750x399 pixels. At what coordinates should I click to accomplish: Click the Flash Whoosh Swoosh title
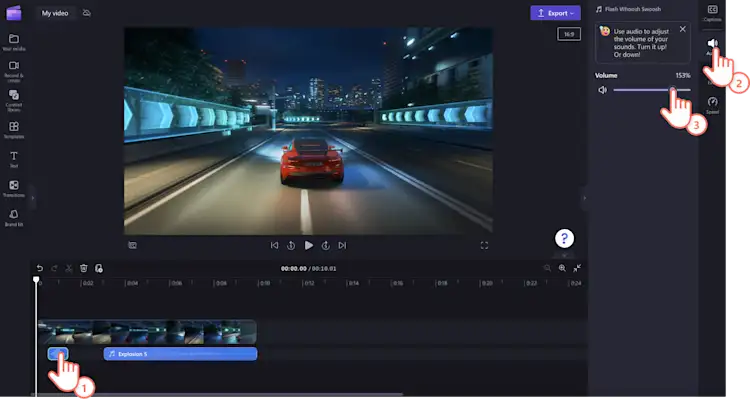coord(633,9)
